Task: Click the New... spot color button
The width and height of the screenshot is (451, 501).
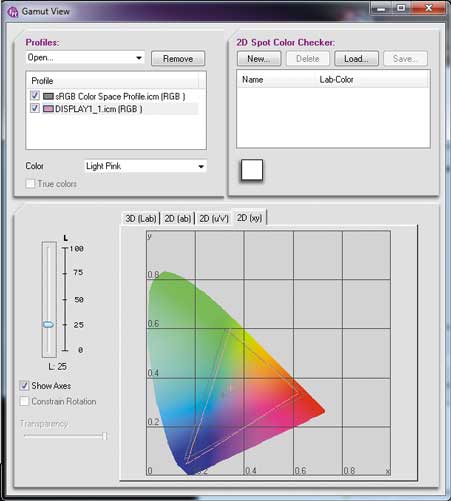Action: 259,59
